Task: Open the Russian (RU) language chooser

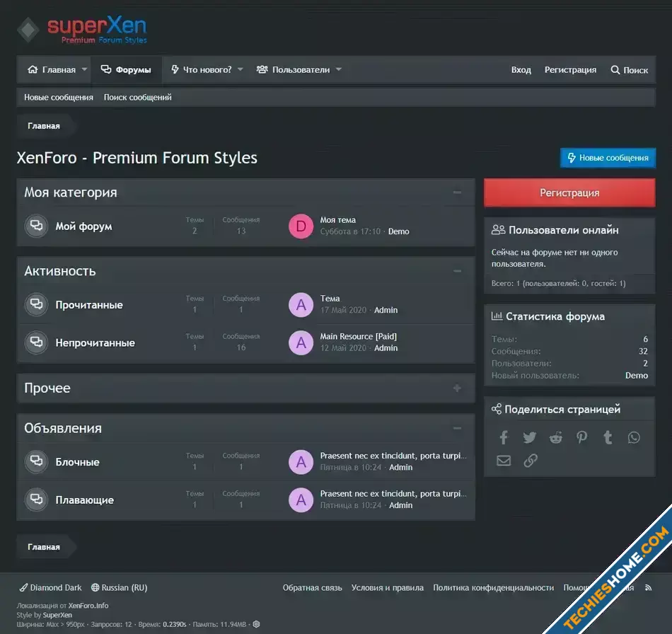Action: point(119,588)
